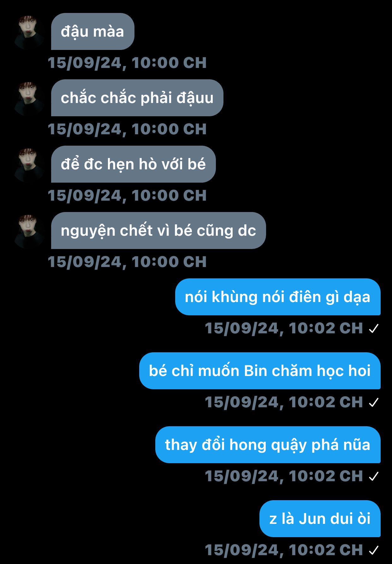Tap the "để đc hẹn hò với bé" message
This screenshot has width=392, height=564.
coord(134,164)
